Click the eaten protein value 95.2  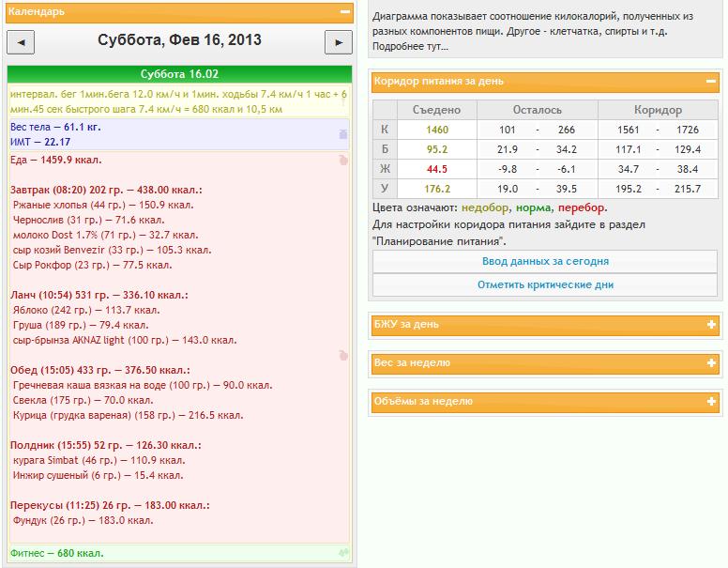(437, 149)
